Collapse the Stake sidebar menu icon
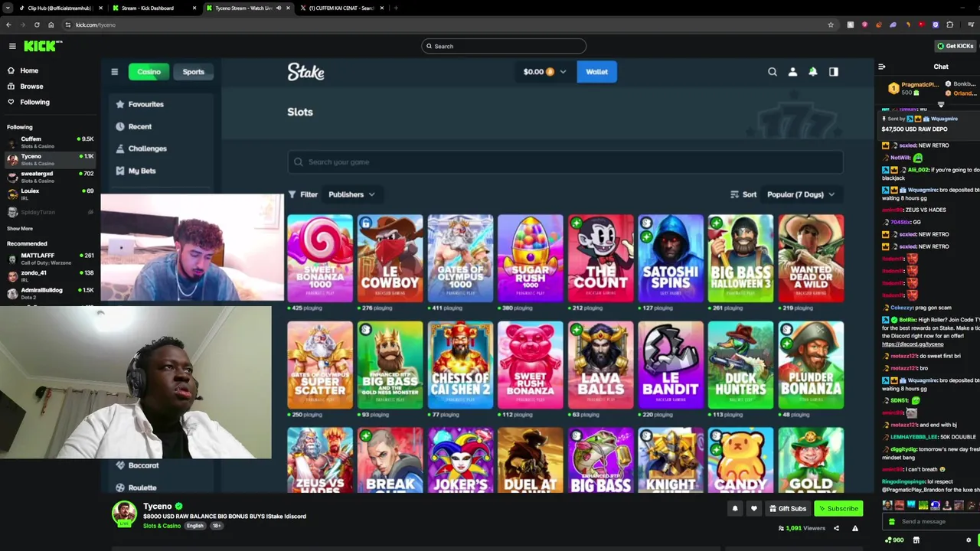Viewport: 980px width, 551px height. click(x=115, y=72)
